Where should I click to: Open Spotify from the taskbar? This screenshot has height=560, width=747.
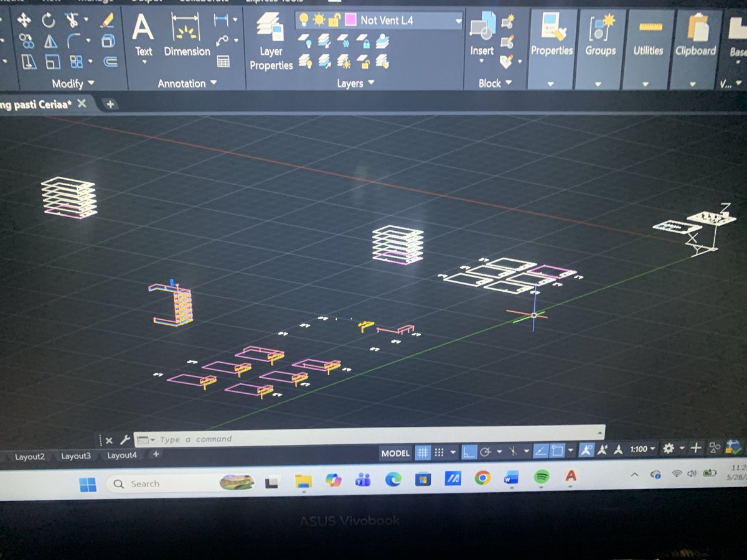[542, 478]
